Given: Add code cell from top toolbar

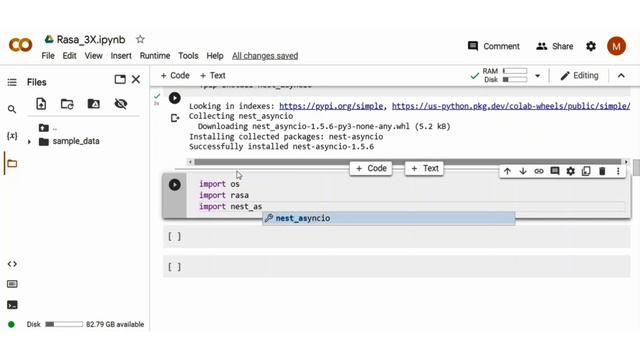Looking at the screenshot, I should pyautogui.click(x=175, y=76).
